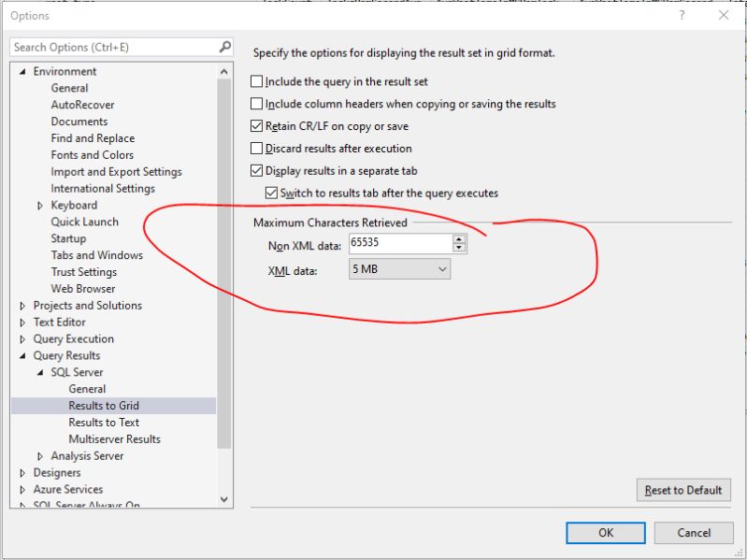The width and height of the screenshot is (747, 560).
Task: Untick Retain CR/LF on copy or save
Action: (256, 125)
